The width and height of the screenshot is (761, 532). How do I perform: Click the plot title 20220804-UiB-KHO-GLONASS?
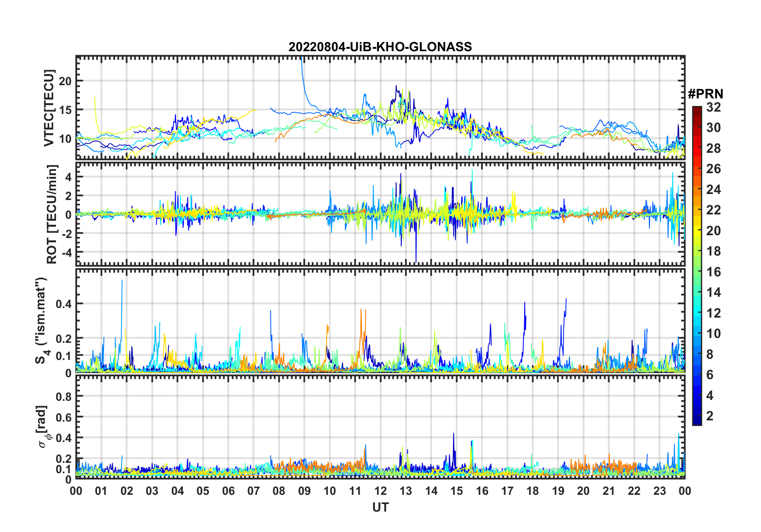[x=380, y=47]
